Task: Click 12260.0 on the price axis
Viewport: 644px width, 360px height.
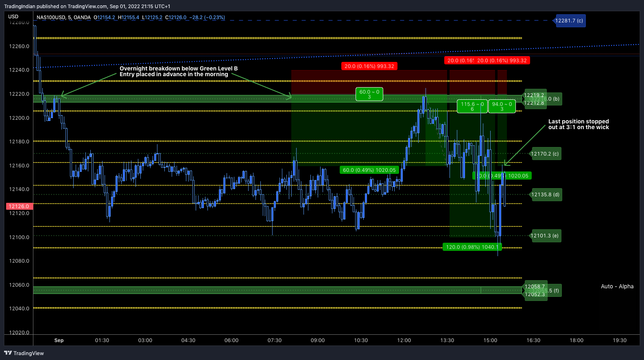Action: point(19,46)
